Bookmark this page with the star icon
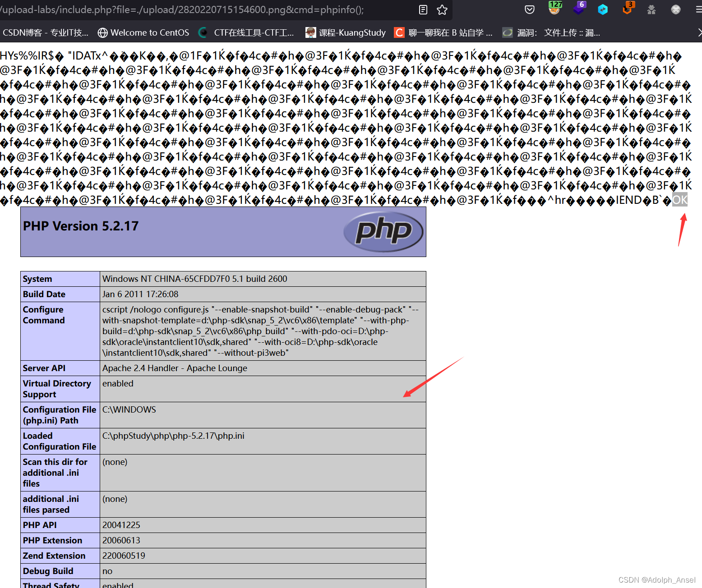This screenshot has height=588, width=702. point(442,9)
